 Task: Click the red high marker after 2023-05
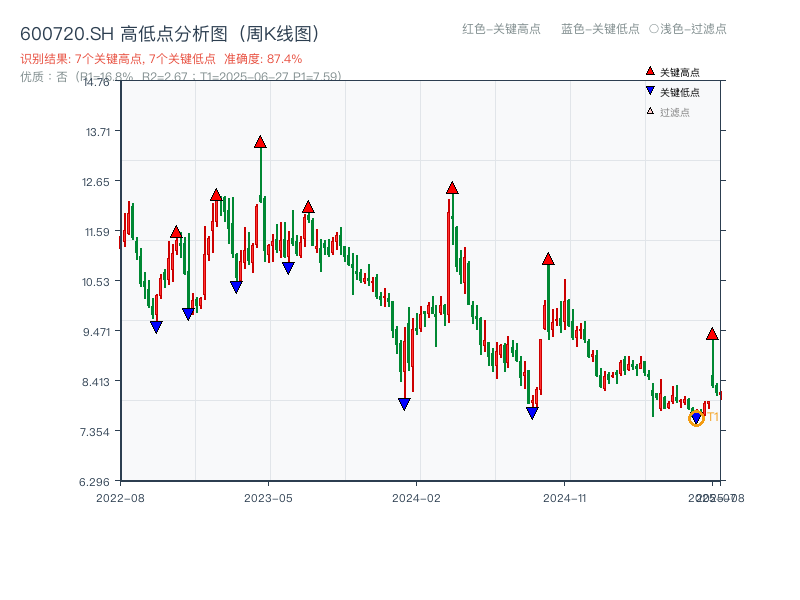click(x=308, y=207)
